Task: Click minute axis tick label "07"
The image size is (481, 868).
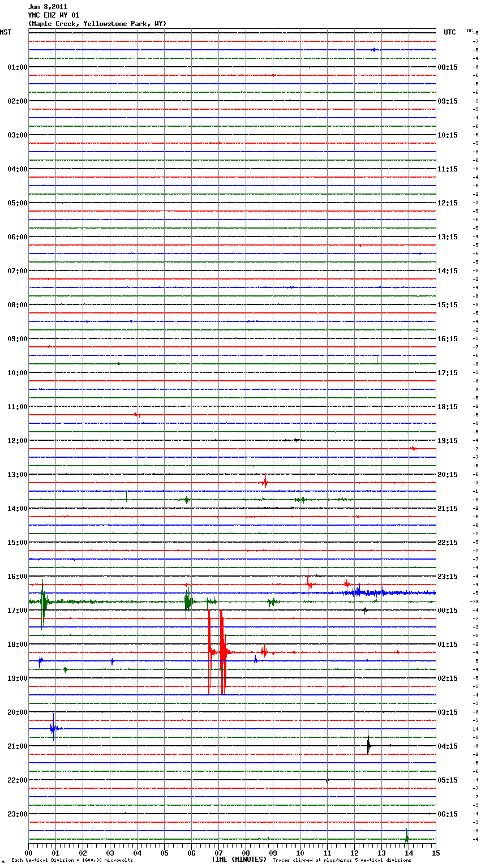Action: click(218, 853)
